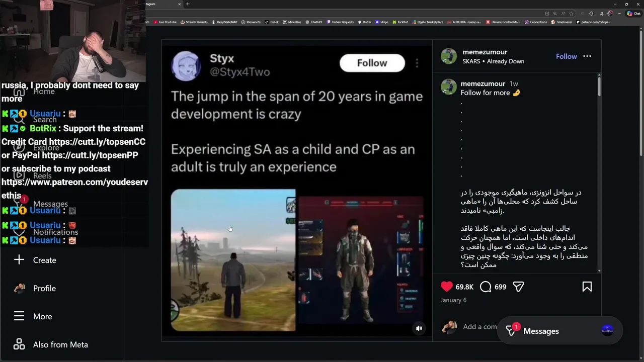
Task: Open a new browser tab
Action: (x=188, y=4)
